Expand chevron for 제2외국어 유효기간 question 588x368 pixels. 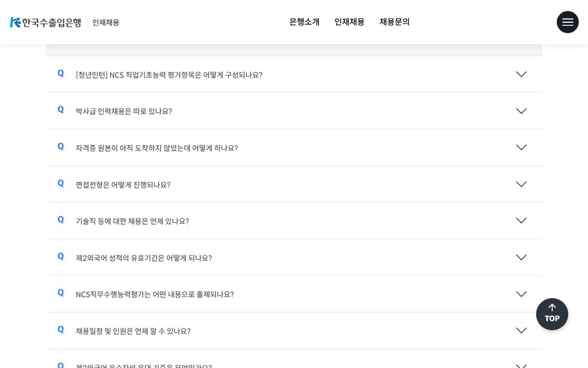[x=521, y=257]
